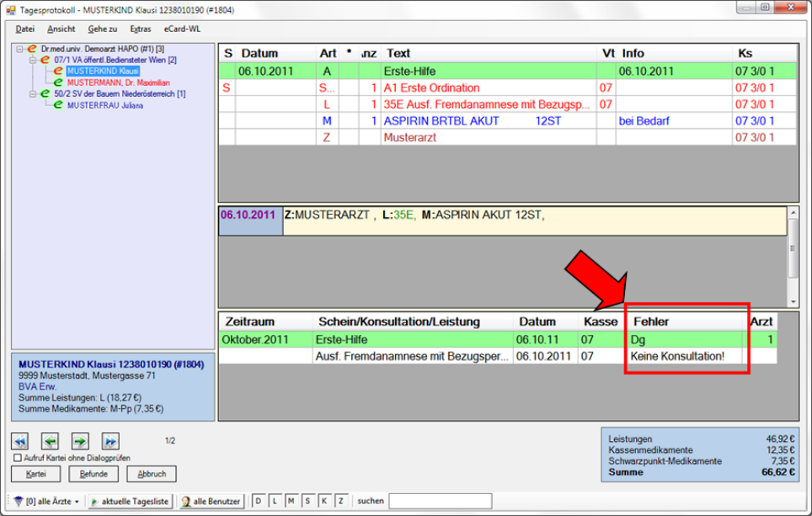The image size is (812, 516).
Task: Toggle the Z filter in the bottom toolbar
Action: click(x=341, y=501)
